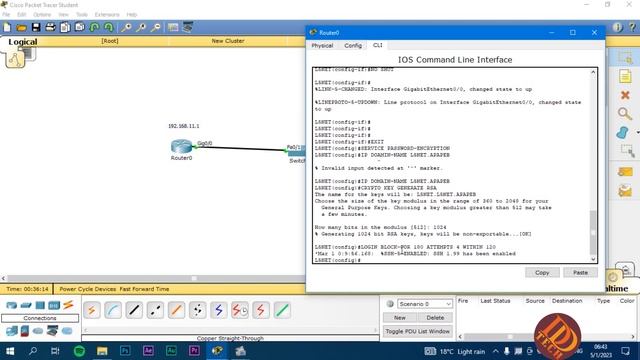Viewport: 640px width, 360px height.
Task: Switch to Config tab in Router0 window
Action: click(x=353, y=45)
